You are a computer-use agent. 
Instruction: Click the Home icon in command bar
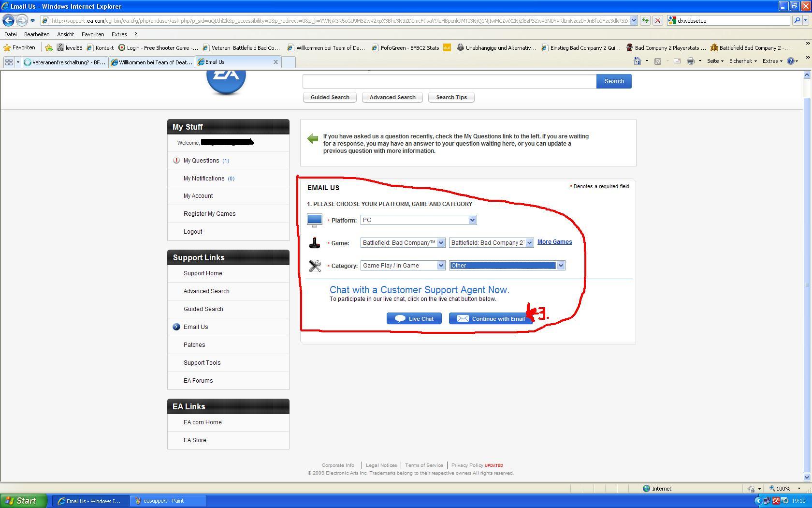(x=637, y=61)
